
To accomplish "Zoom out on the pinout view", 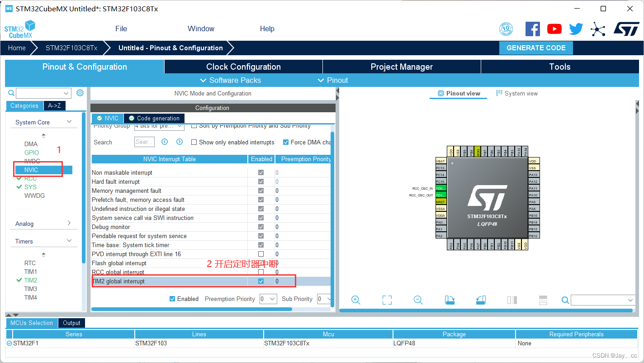I will click(418, 300).
